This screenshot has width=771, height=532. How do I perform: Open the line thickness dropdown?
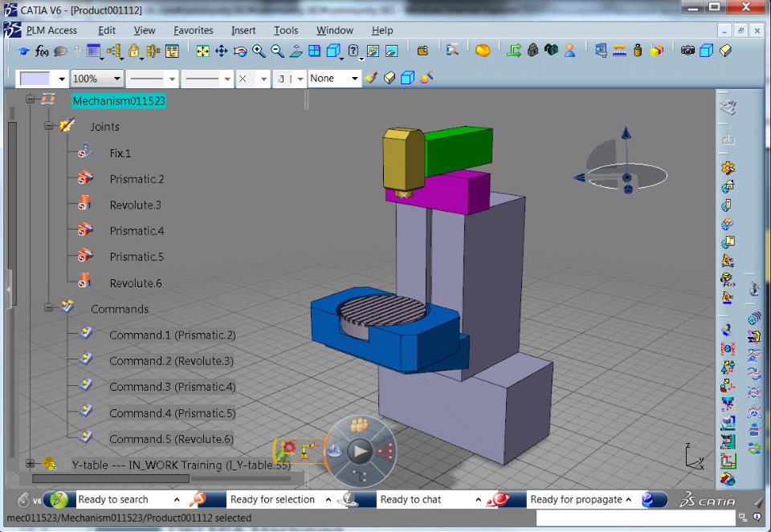172,79
